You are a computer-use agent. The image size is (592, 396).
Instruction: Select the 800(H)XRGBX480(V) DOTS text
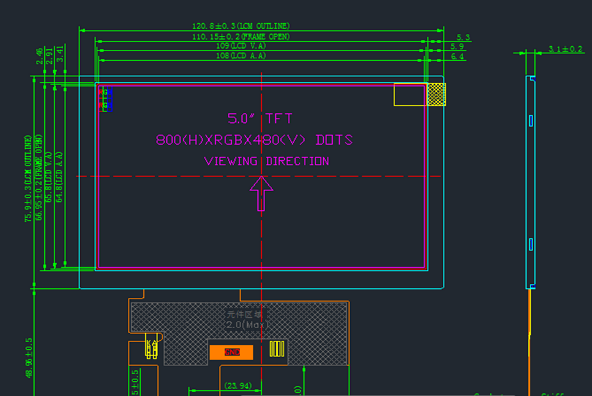click(254, 140)
